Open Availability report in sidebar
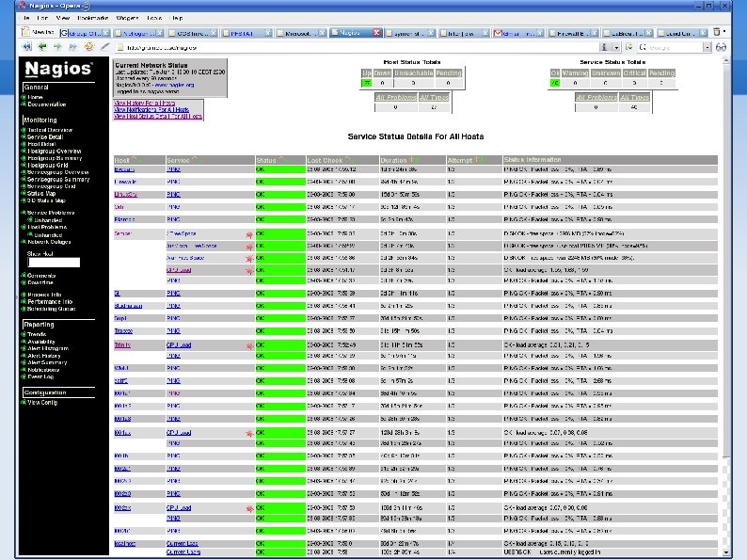This screenshot has height=560, width=747. point(41,342)
